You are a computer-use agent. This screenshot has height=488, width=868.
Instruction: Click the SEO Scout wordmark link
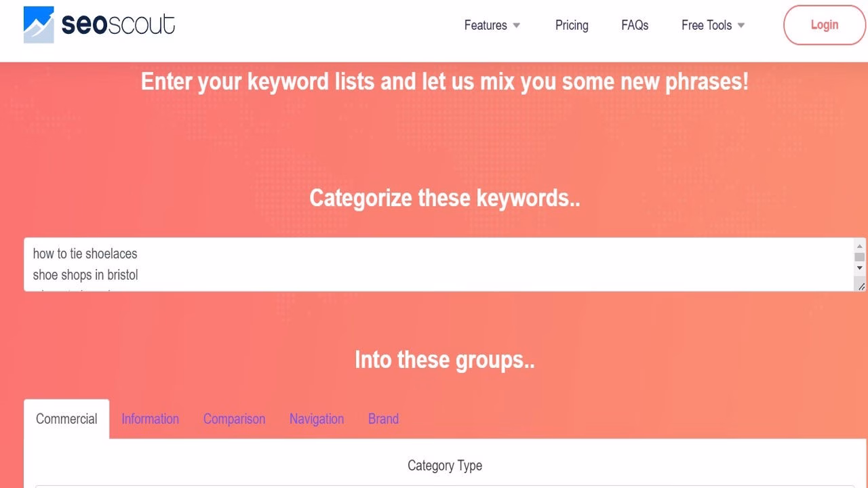[119, 24]
